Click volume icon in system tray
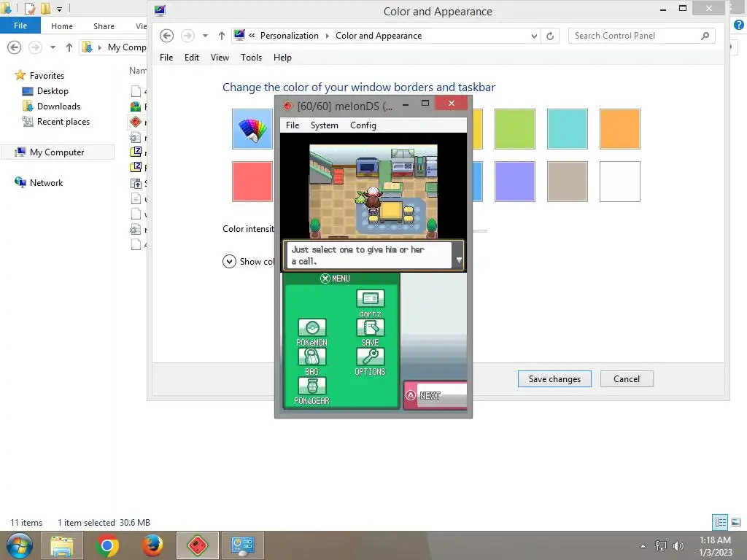Screen dimensions: 747x560 [678, 546]
